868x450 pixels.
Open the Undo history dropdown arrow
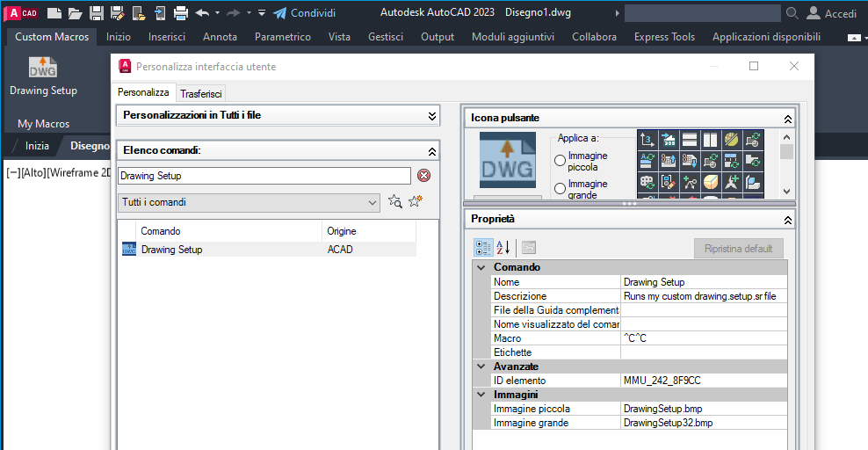click(x=217, y=12)
